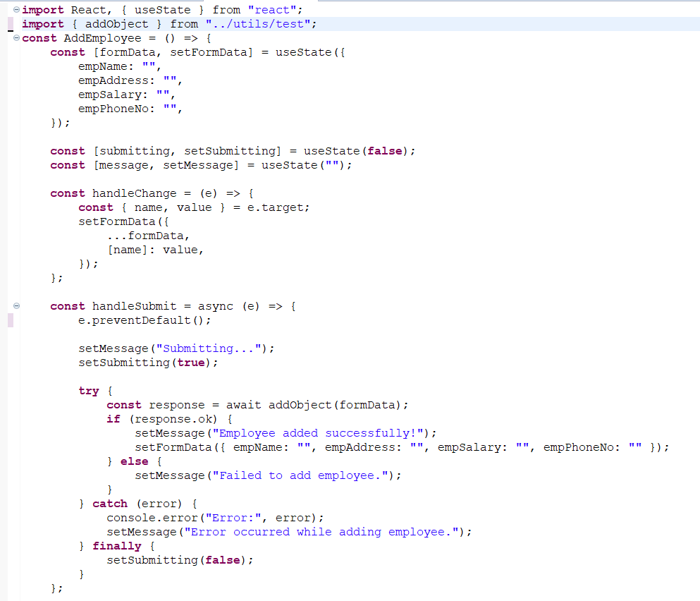The width and height of the screenshot is (700, 601).
Task: Click "Employee added successfully!" string
Action: coord(317,433)
